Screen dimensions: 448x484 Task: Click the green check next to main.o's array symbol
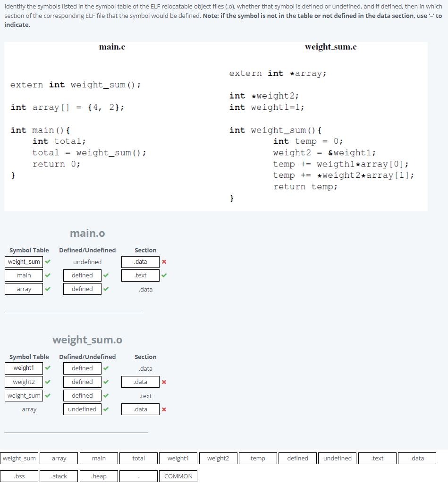(x=48, y=289)
